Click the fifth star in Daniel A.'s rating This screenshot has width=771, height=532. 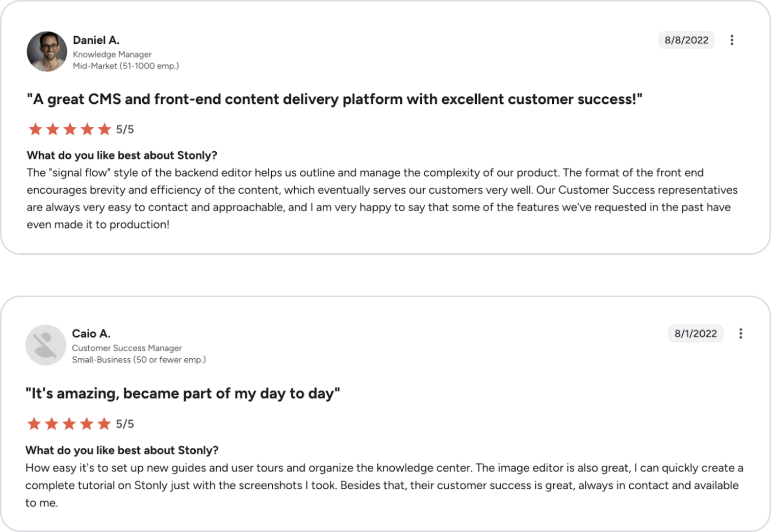tap(105, 129)
